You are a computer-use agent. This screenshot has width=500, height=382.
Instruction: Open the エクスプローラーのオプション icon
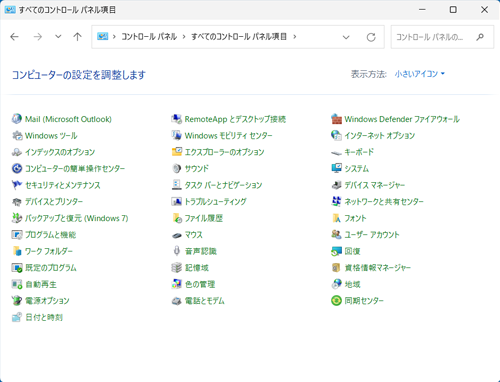coord(176,152)
